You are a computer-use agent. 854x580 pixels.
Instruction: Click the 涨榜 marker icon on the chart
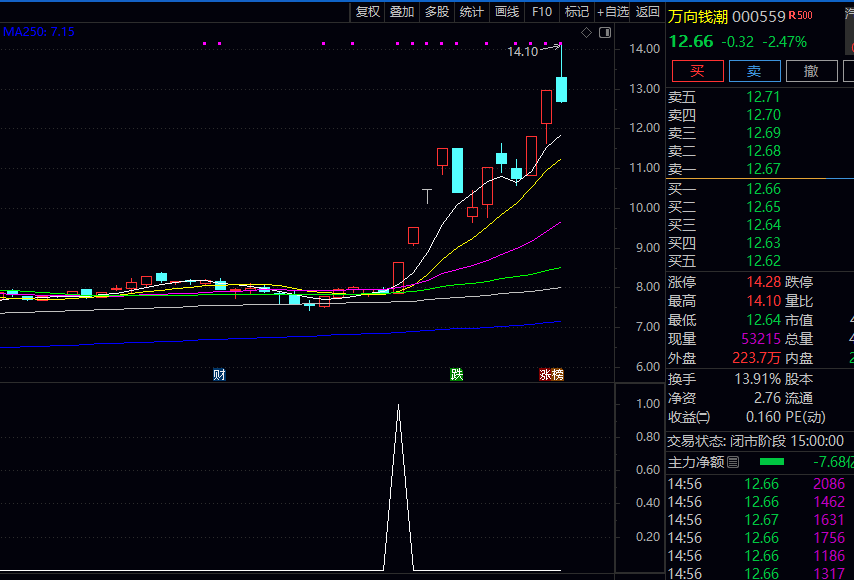(x=551, y=375)
